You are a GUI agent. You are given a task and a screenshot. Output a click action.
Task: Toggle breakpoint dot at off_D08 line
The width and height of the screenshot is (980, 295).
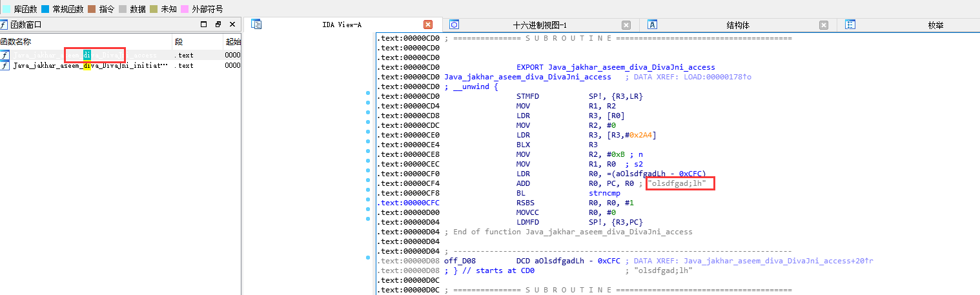pos(368,258)
